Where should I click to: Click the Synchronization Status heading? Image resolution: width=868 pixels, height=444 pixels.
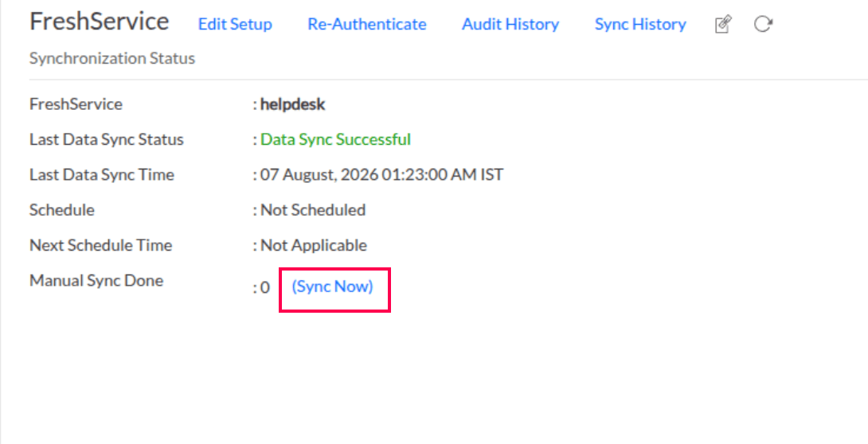point(112,58)
